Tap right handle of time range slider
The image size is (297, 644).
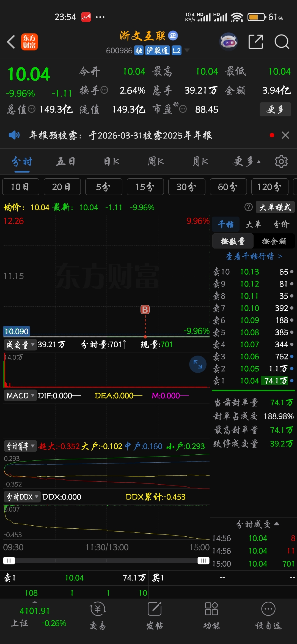click(204, 561)
